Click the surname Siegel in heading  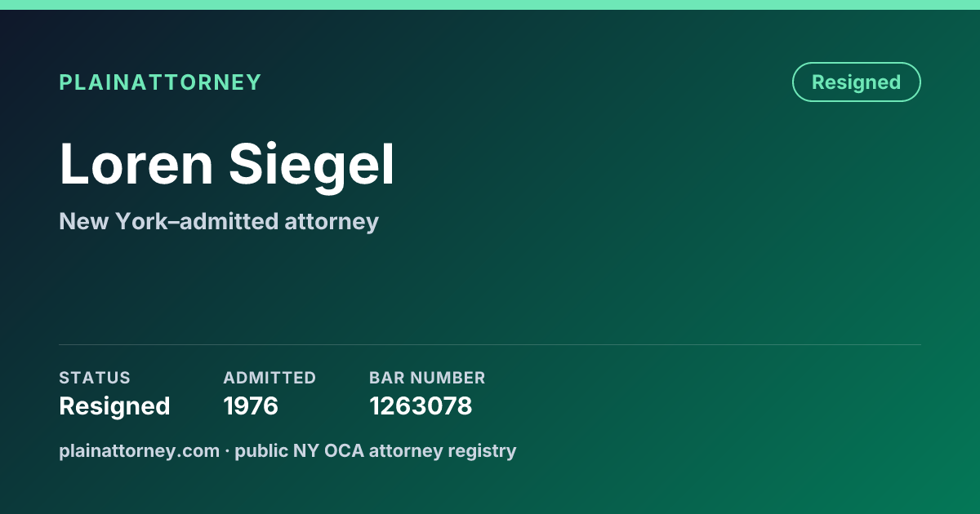point(312,165)
